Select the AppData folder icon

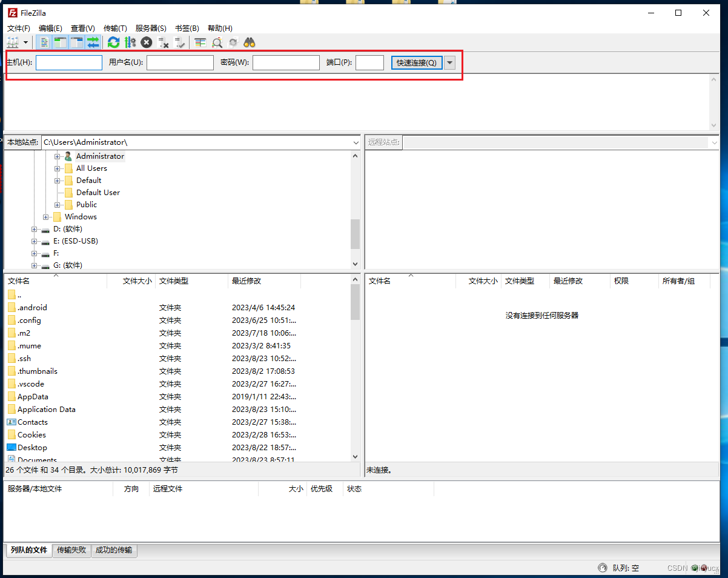(12, 396)
